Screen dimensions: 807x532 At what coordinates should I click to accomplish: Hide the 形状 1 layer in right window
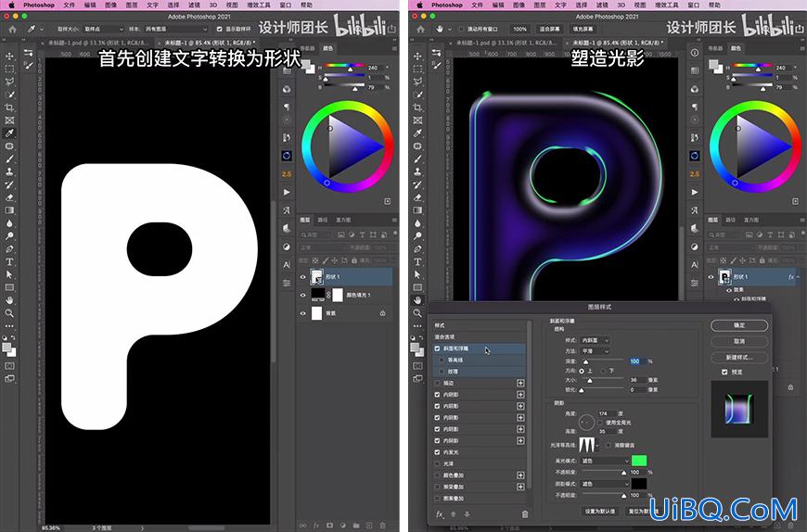pos(711,277)
